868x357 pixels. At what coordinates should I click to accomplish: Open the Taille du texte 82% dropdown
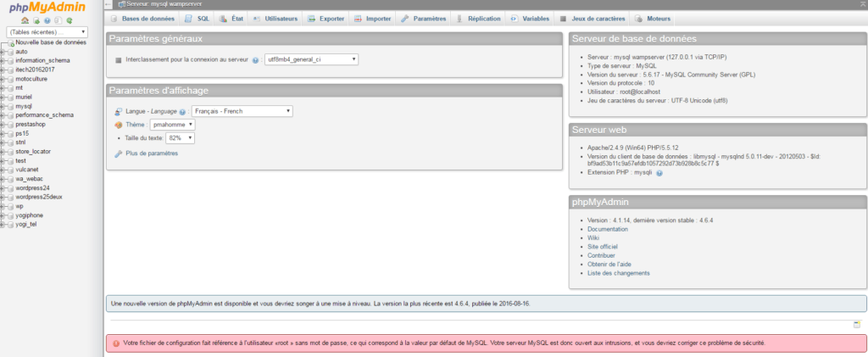(181, 138)
